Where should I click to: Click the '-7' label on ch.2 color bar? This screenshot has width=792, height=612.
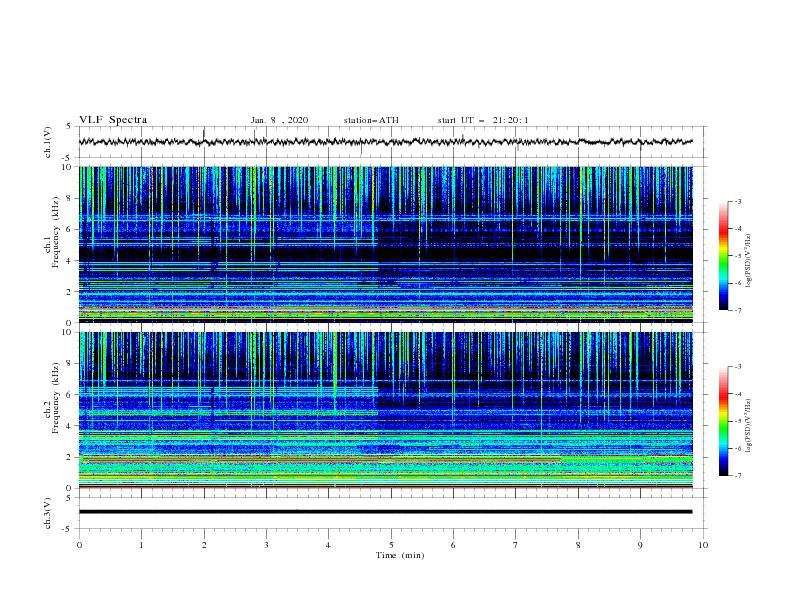(737, 476)
